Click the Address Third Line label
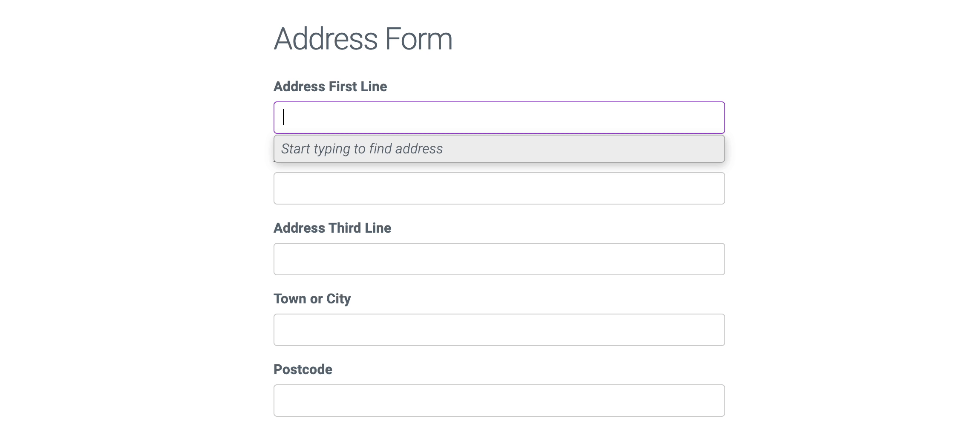 [x=332, y=228]
